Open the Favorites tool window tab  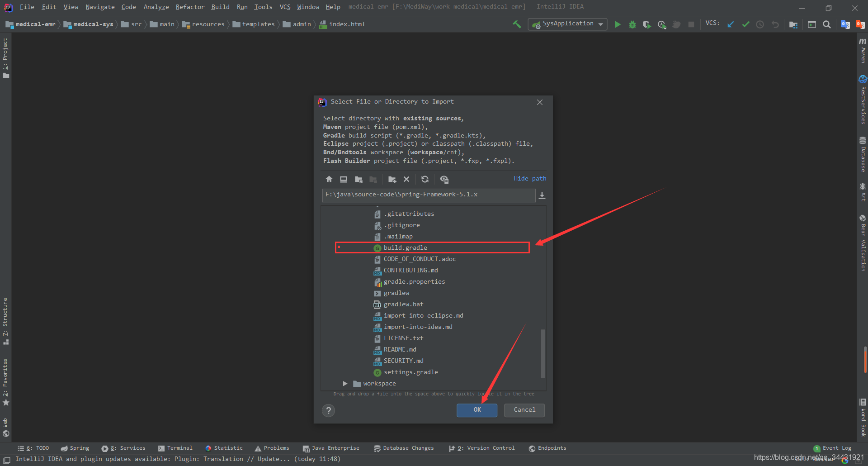tap(5, 382)
